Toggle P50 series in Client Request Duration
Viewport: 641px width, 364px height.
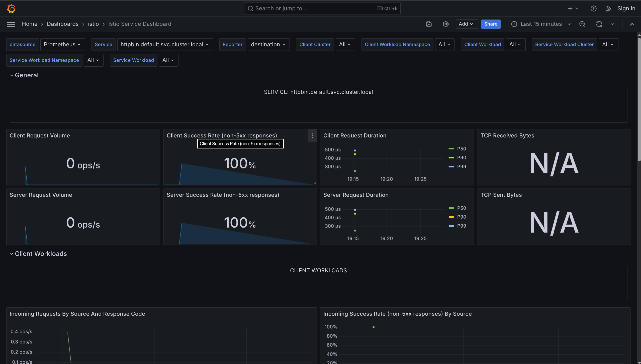coord(461,149)
